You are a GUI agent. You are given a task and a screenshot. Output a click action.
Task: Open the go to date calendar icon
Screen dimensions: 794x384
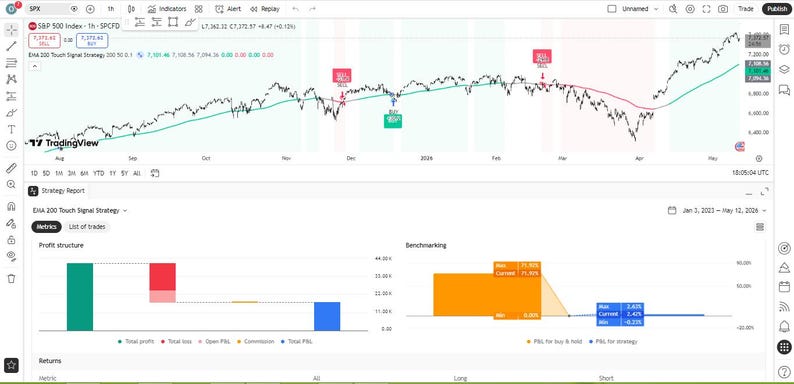[x=155, y=173]
